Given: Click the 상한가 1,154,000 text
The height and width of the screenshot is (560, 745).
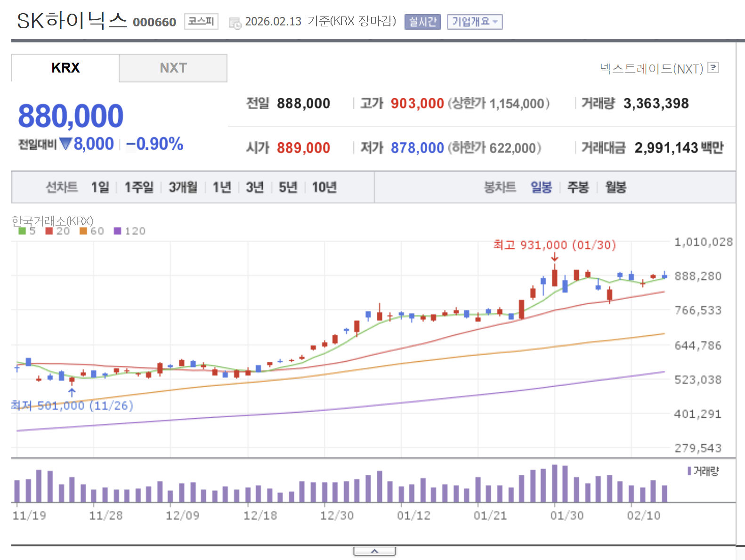Looking at the screenshot, I should tap(499, 104).
